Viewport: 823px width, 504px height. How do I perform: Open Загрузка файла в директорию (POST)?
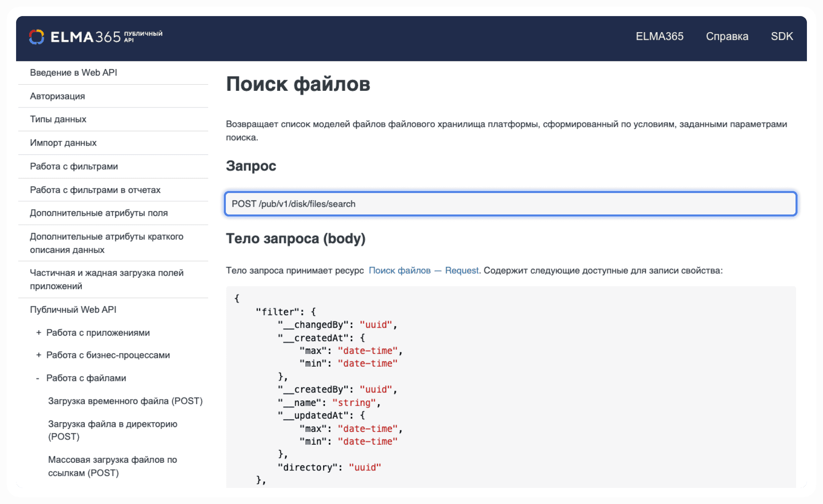(x=112, y=430)
